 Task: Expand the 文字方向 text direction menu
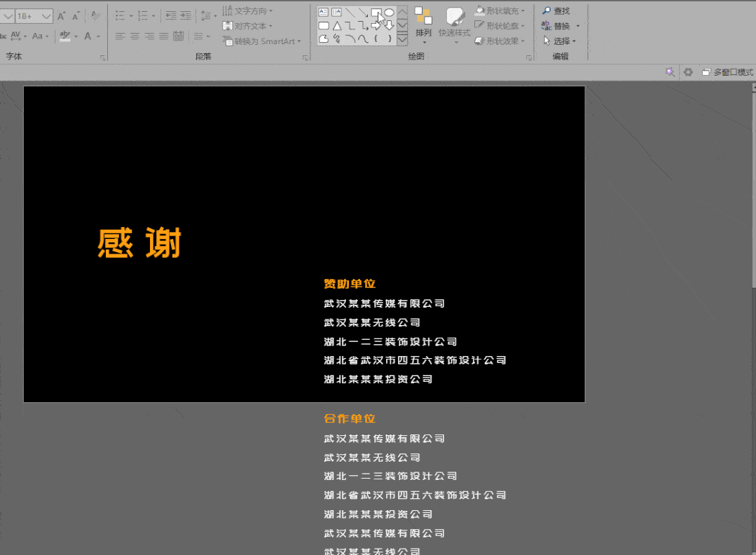tap(248, 11)
